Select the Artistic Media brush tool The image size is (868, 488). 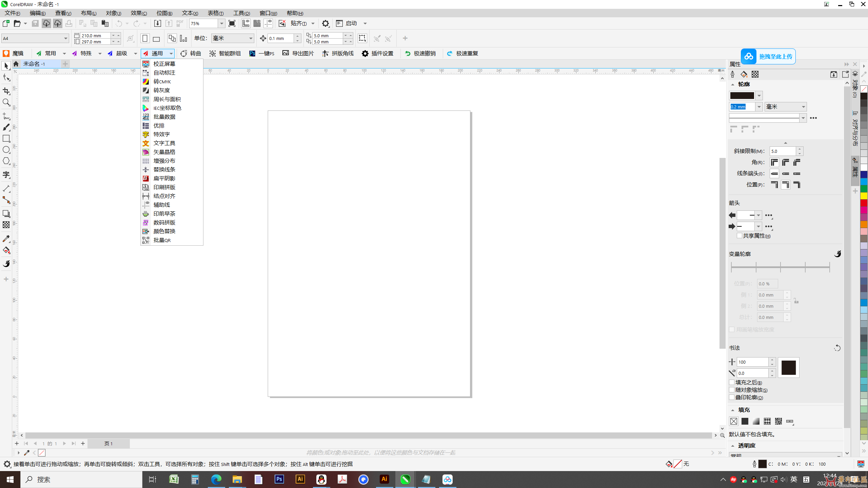tap(6, 127)
